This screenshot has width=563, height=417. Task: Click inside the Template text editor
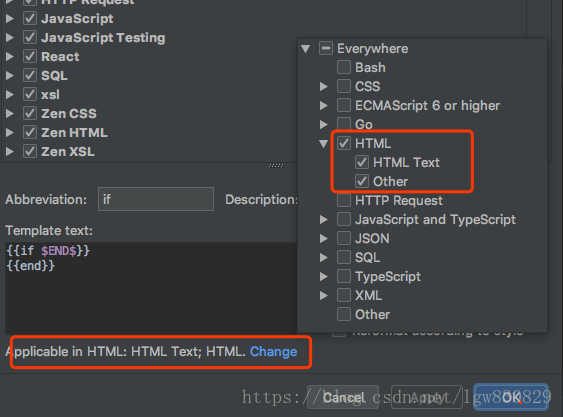click(151, 288)
